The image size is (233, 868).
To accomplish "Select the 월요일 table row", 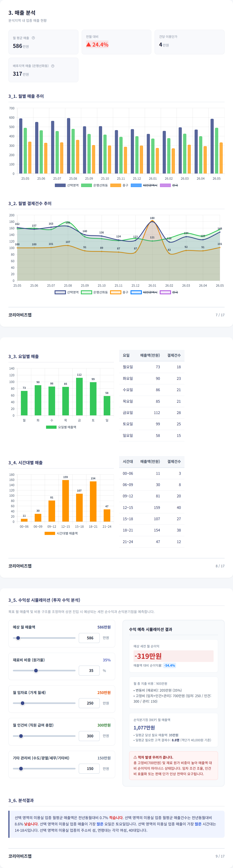I will click(x=152, y=367).
